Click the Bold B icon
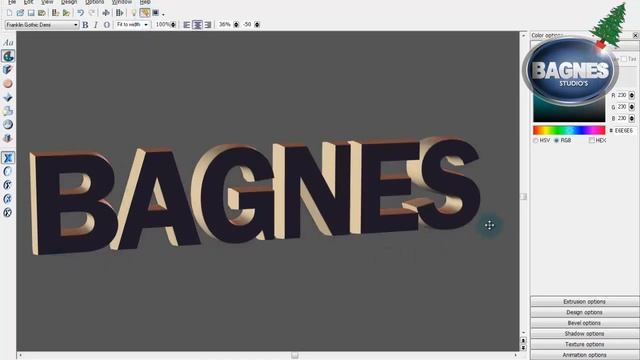Screen dimensions: 640x360 point(85,25)
